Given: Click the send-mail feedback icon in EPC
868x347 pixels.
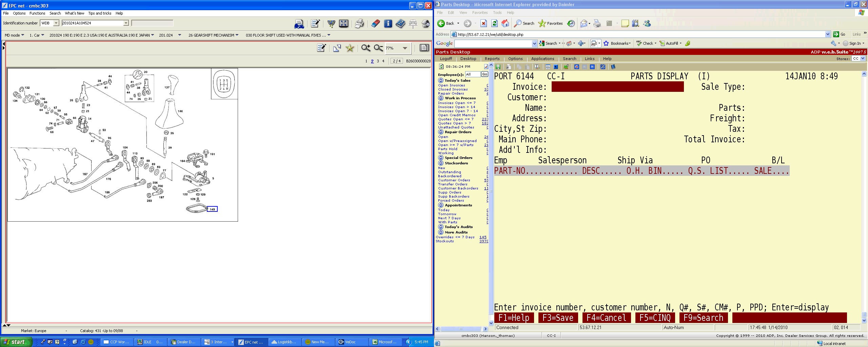Looking at the screenshot, I should (x=426, y=23).
